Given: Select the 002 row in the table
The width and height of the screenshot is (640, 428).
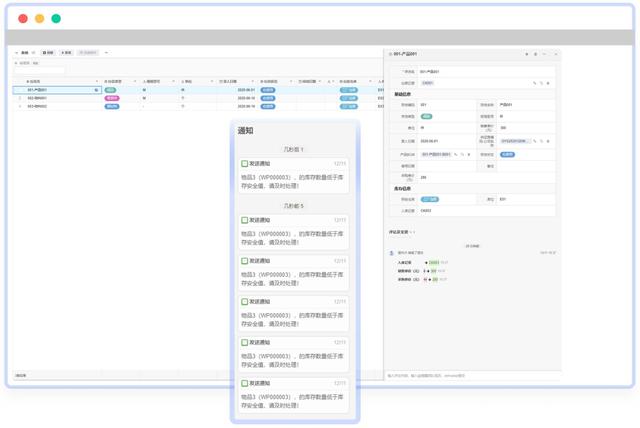Looking at the screenshot, I should [198, 98].
